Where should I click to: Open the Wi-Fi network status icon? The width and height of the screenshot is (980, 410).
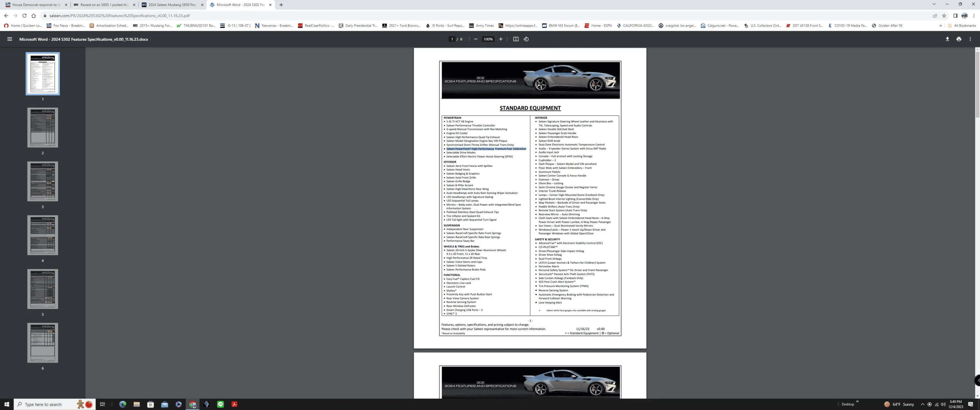936,404
